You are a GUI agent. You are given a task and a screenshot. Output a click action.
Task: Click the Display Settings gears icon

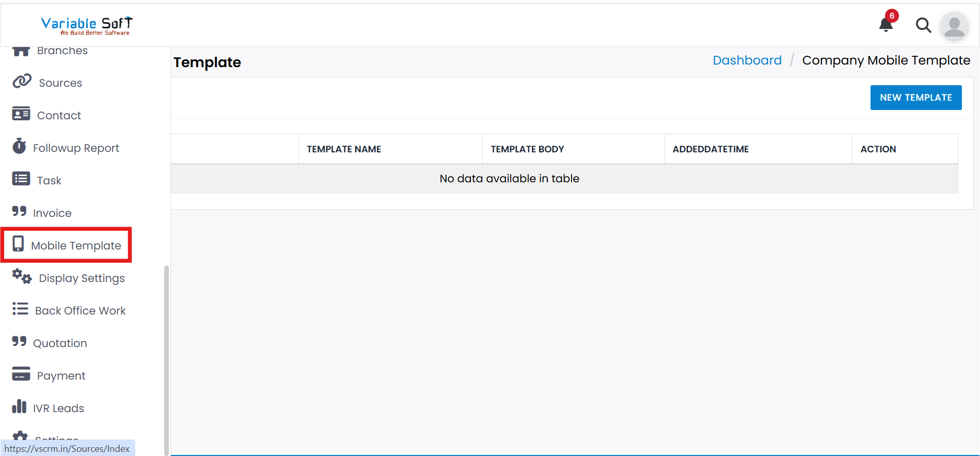[x=22, y=277]
